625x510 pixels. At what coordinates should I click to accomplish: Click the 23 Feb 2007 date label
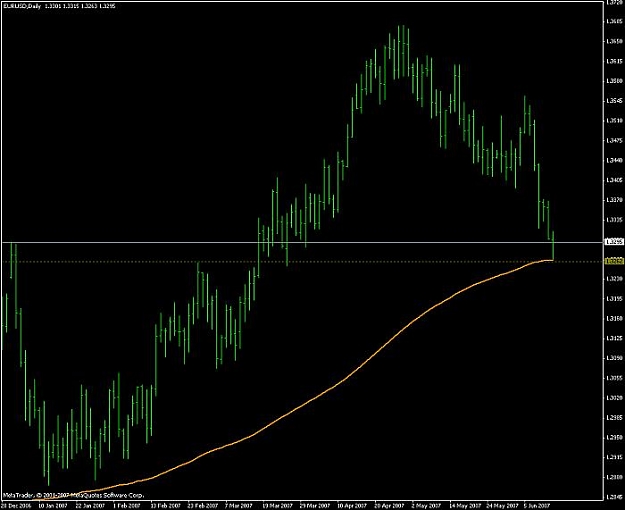tap(203, 506)
